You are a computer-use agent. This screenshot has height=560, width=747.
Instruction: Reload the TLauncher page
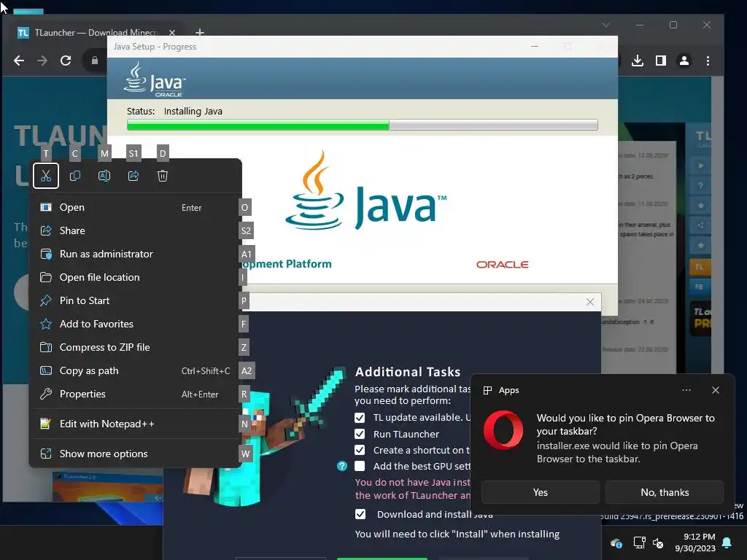[66, 61]
